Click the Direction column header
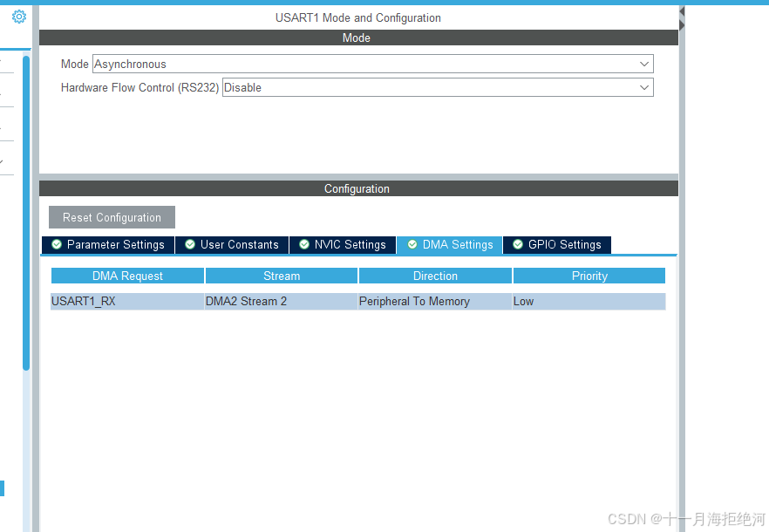Image resolution: width=769 pixels, height=532 pixels. click(x=436, y=276)
